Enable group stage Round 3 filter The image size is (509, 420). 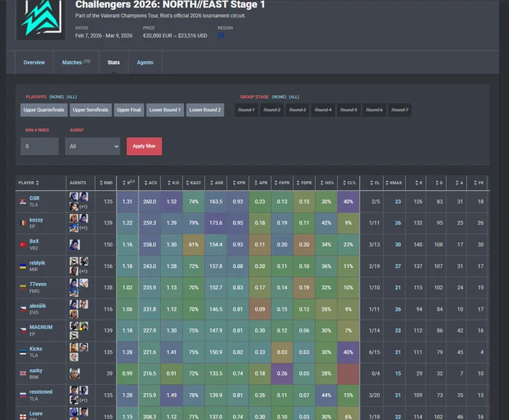(297, 110)
